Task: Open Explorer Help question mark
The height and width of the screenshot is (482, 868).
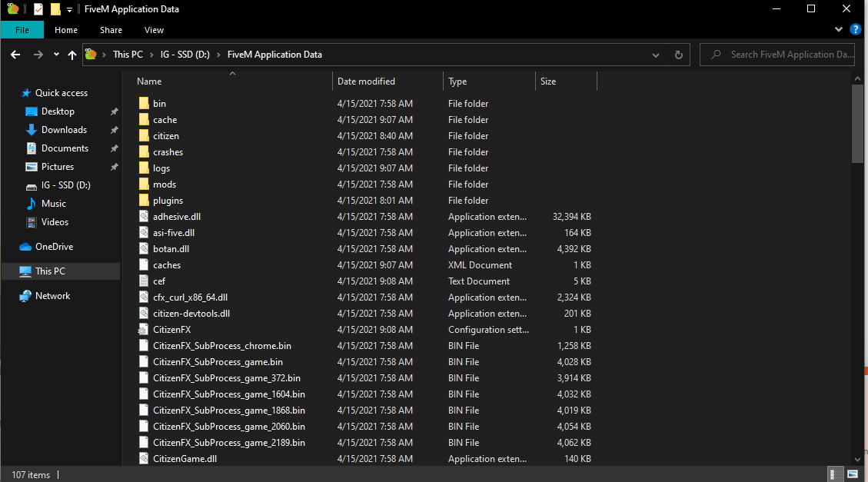Action: pos(855,30)
